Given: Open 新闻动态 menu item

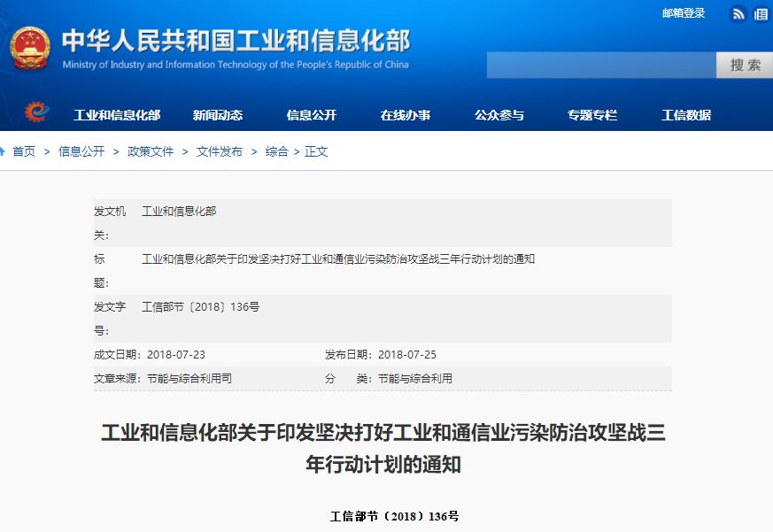Looking at the screenshot, I should [x=218, y=115].
